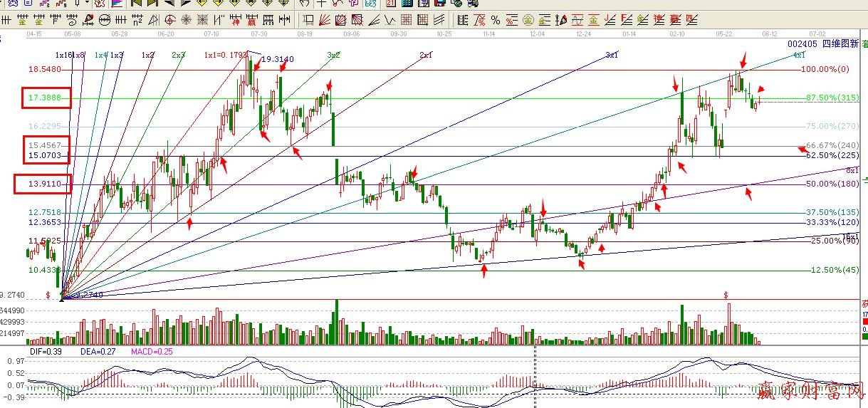
Task: Select the 100.00%(0) level label
Action: (825, 70)
